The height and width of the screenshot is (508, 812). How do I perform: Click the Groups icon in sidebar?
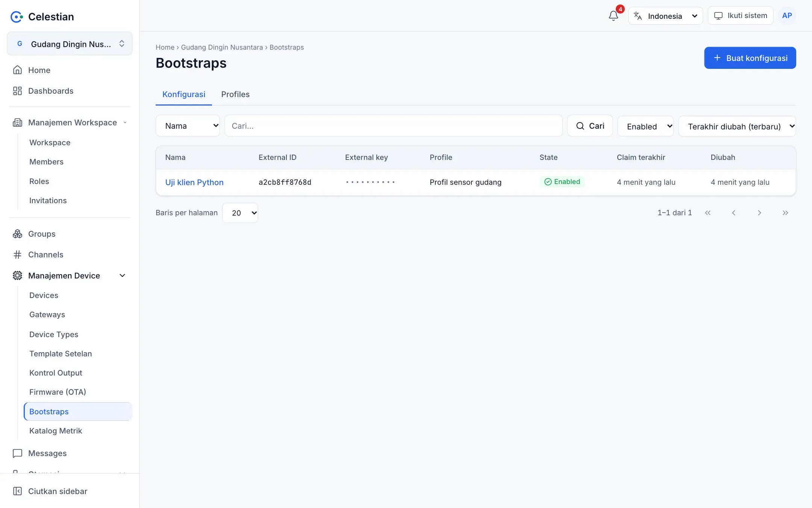(x=17, y=234)
